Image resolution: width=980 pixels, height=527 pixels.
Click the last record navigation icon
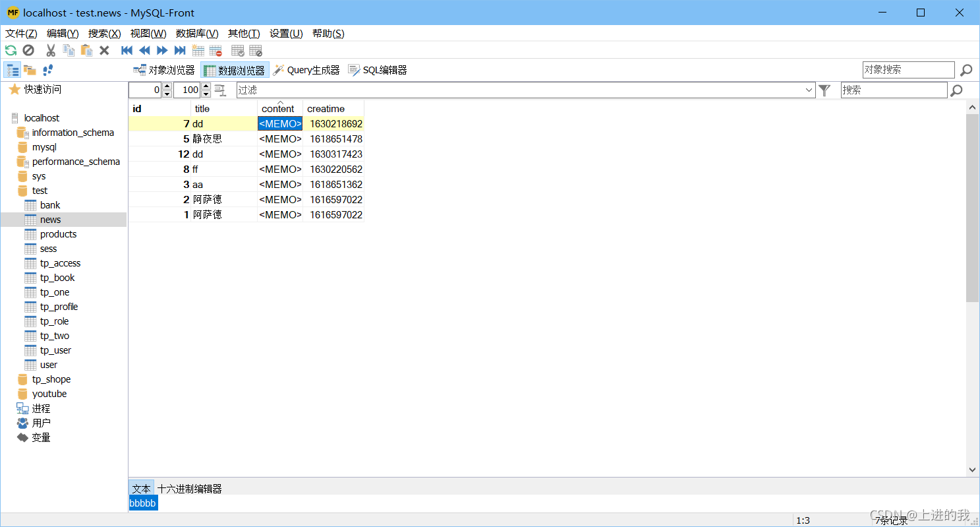click(x=180, y=50)
